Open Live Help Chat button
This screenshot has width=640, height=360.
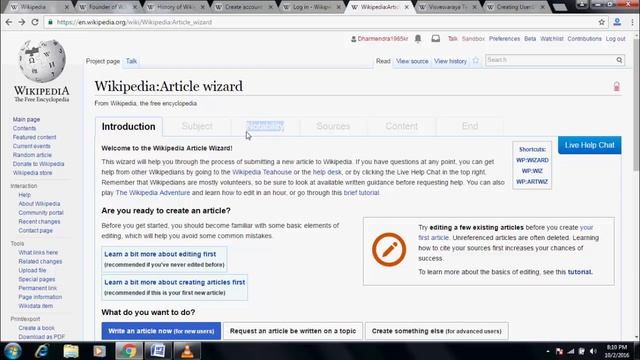pyautogui.click(x=589, y=145)
